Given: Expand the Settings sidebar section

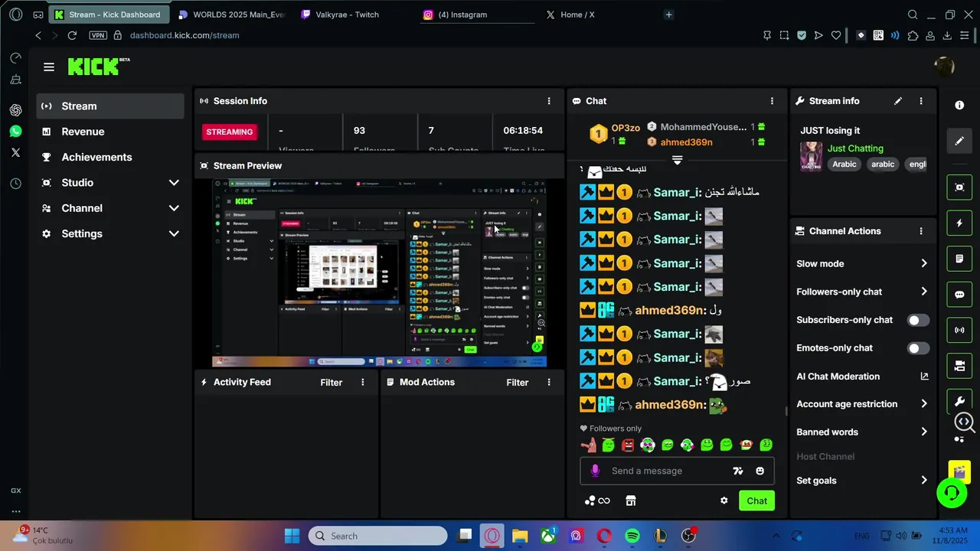Looking at the screenshot, I should click(174, 233).
